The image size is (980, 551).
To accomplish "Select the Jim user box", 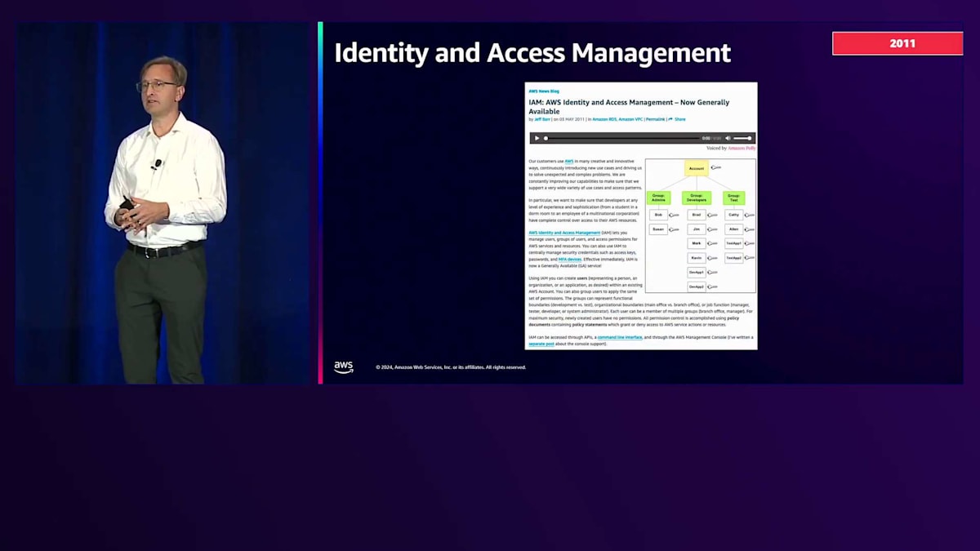I will [697, 229].
